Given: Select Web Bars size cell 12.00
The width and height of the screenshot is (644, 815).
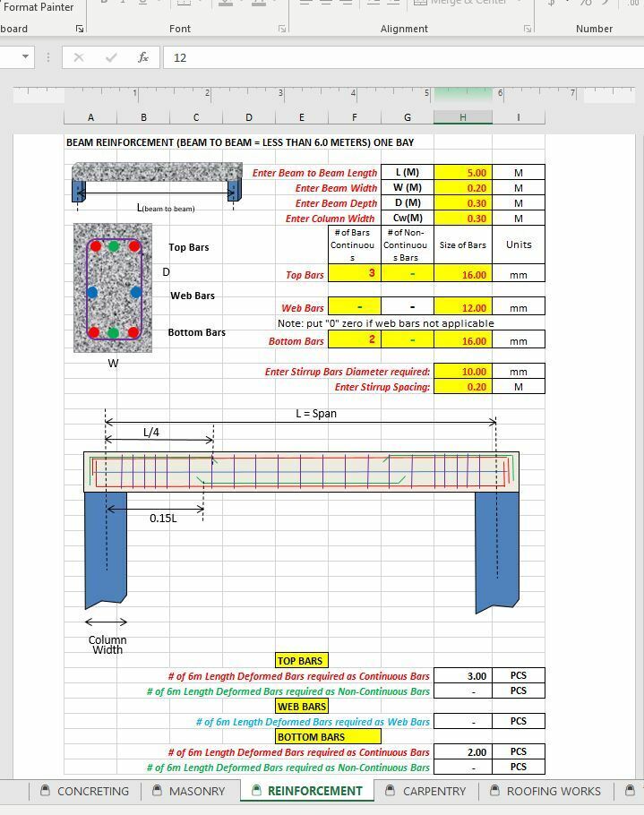Looking at the screenshot, I should coord(462,306).
